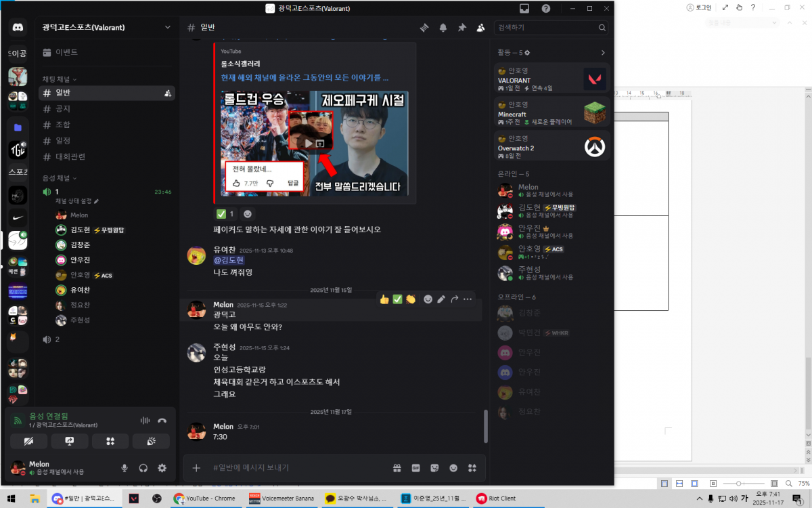
Task: Open pinned messages with the pin icon
Action: click(461, 28)
